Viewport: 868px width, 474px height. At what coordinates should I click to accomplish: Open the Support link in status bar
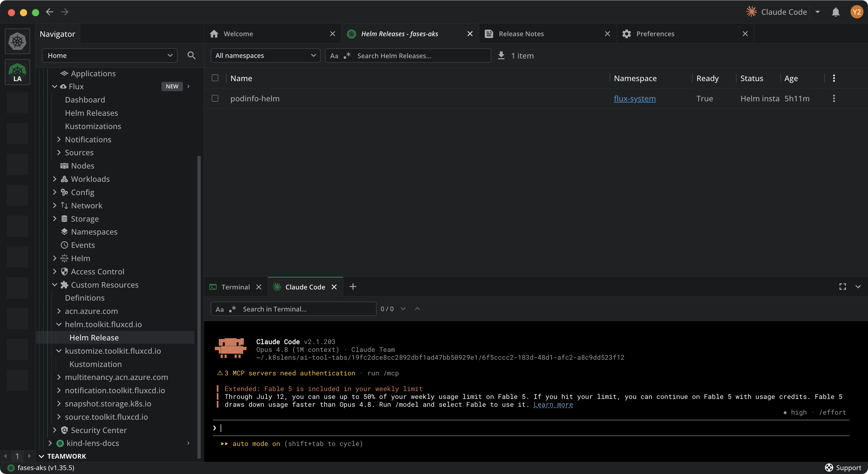(x=843, y=468)
